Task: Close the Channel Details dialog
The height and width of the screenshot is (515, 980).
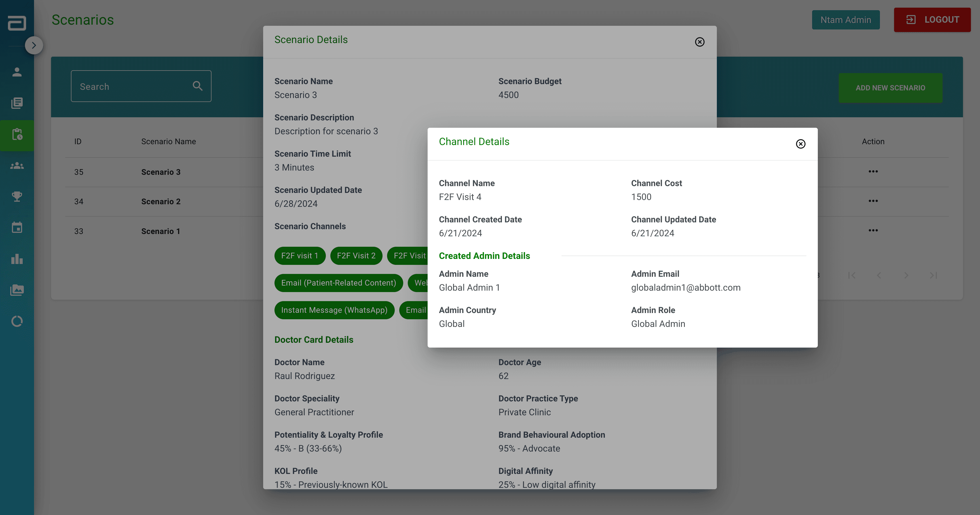Action: (801, 144)
